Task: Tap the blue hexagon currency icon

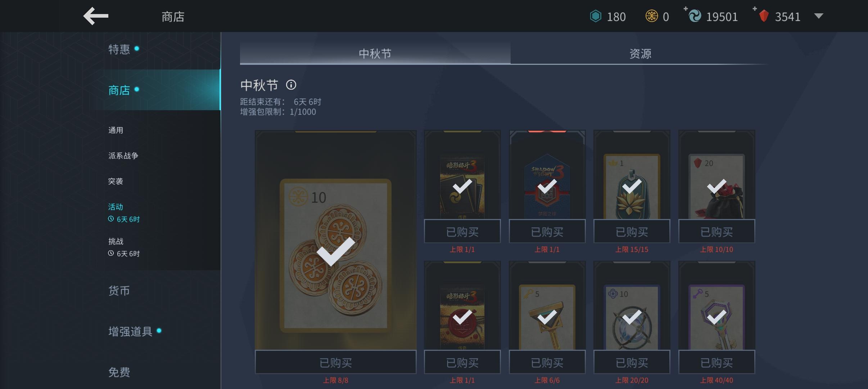Action: (x=596, y=16)
